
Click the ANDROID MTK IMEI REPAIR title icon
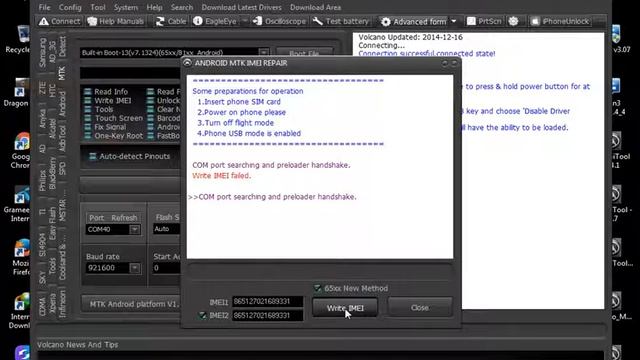(187, 63)
